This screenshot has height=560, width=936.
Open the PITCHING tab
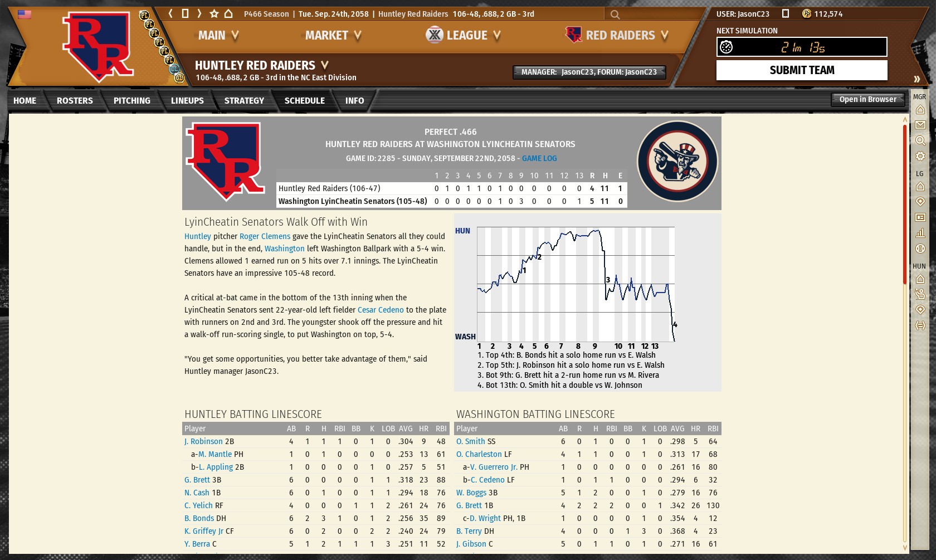[132, 101]
